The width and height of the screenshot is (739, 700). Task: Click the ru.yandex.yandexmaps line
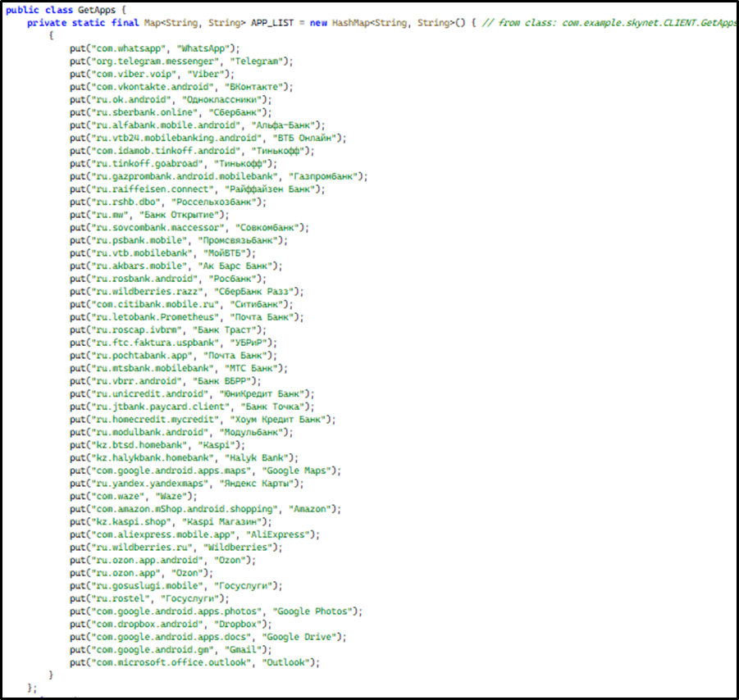coord(187,484)
